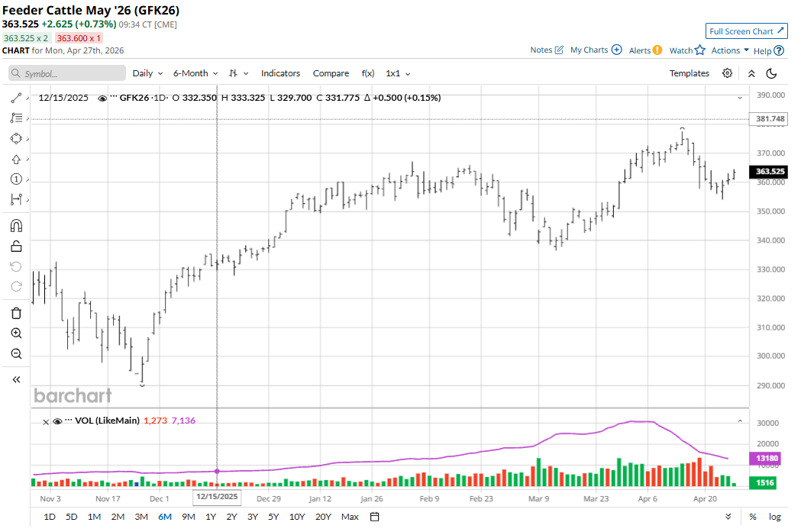The width and height of the screenshot is (801, 532).
Task: Add to watchlist with Watch star
Action: click(x=686, y=50)
